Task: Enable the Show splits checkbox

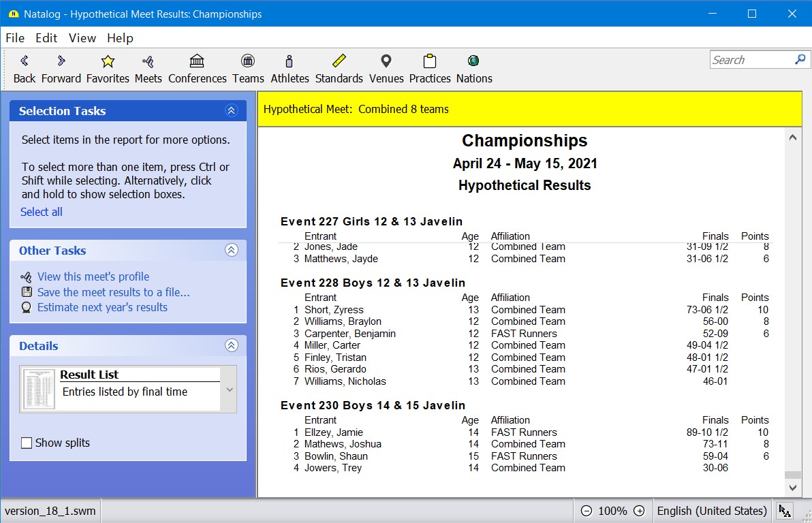Action: 27,443
